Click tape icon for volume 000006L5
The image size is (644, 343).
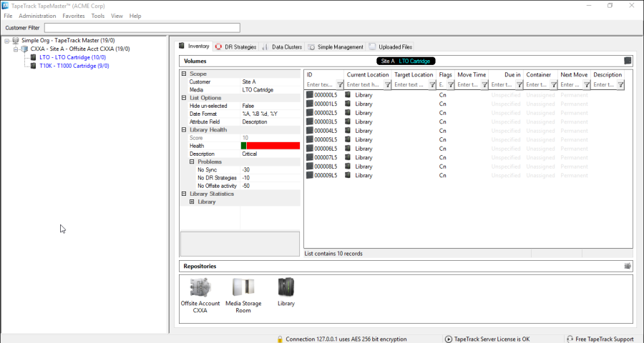310,149
